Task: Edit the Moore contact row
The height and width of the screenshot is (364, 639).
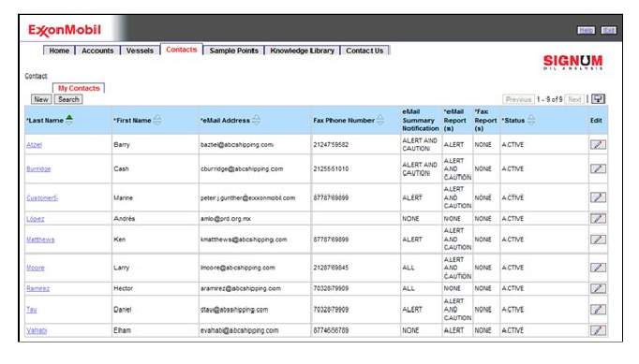Action: (598, 268)
